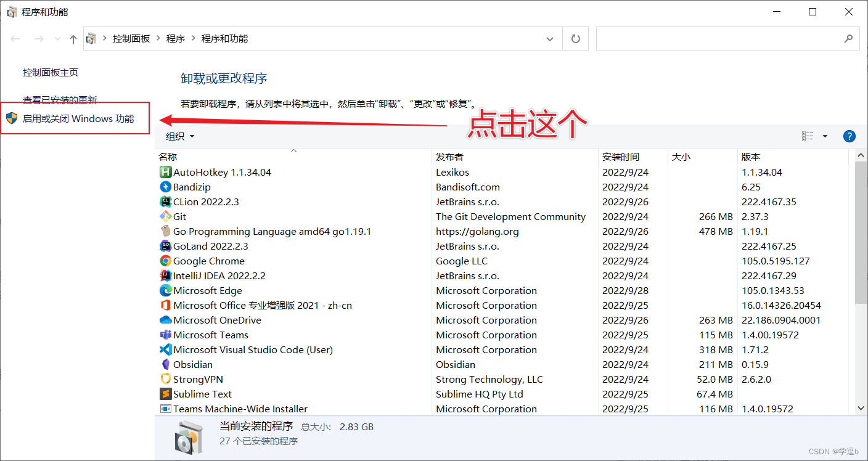Click the vertical scrollbar thumb
Screen dimensions: 868x461
[x=861, y=232]
